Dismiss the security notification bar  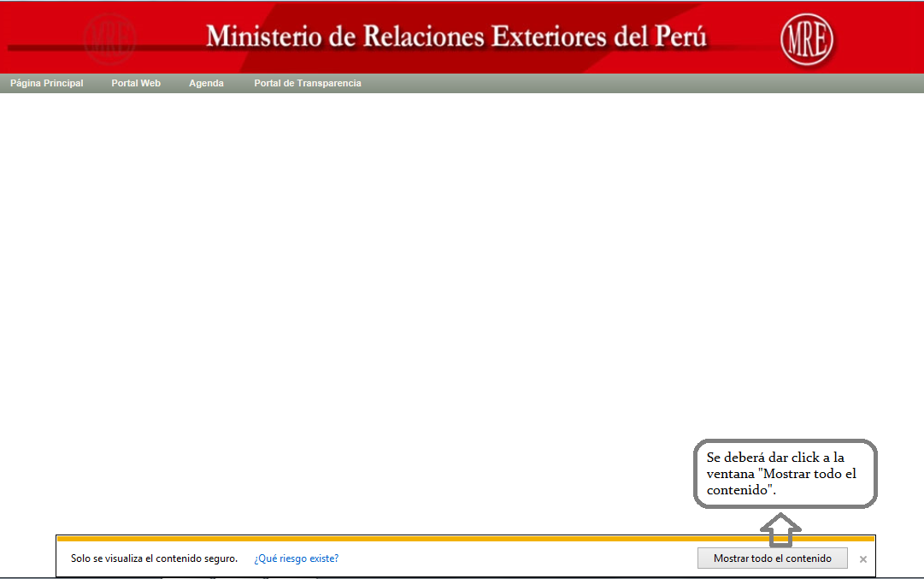[863, 559]
